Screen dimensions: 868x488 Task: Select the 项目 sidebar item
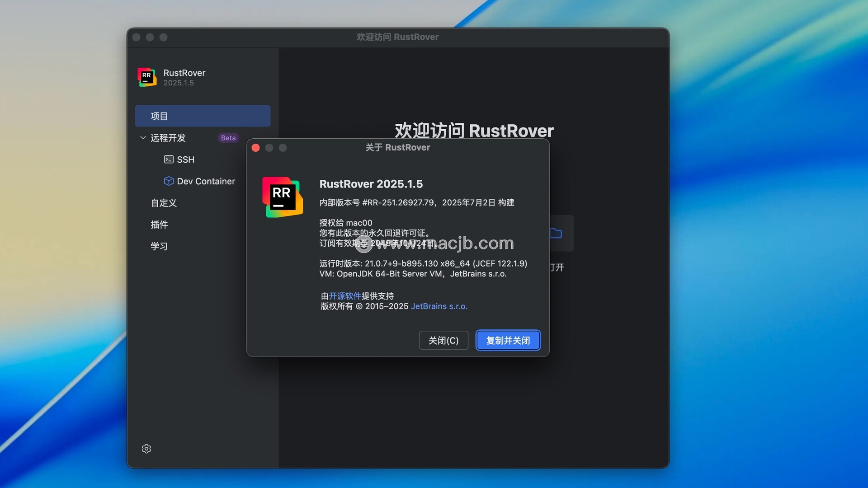[x=203, y=116]
